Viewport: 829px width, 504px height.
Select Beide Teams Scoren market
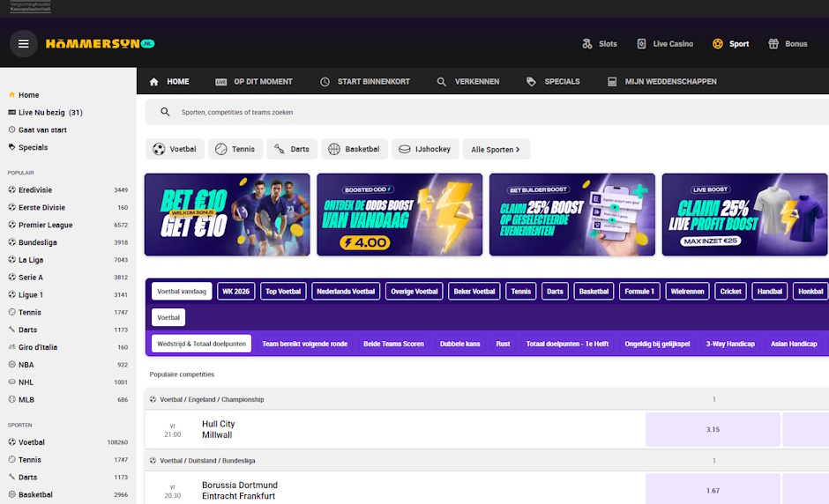click(394, 344)
